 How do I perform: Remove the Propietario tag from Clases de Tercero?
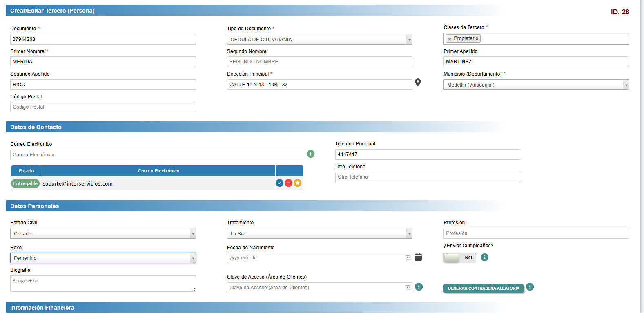tap(450, 39)
